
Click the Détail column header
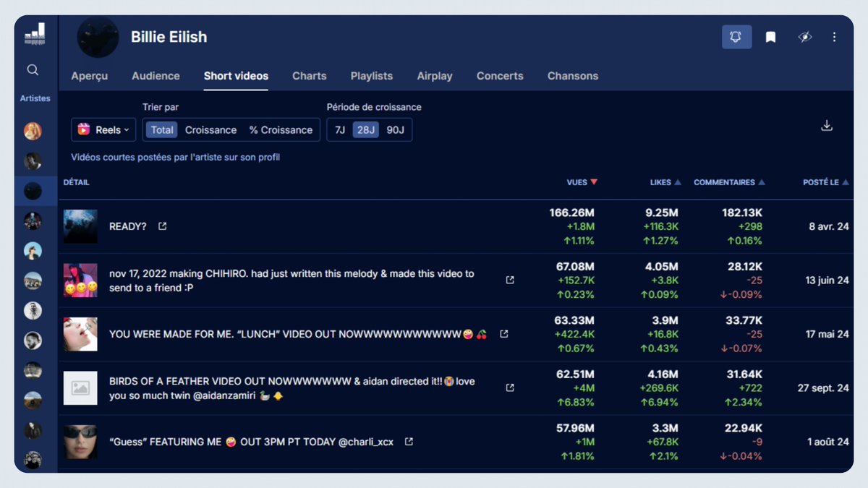(x=77, y=182)
